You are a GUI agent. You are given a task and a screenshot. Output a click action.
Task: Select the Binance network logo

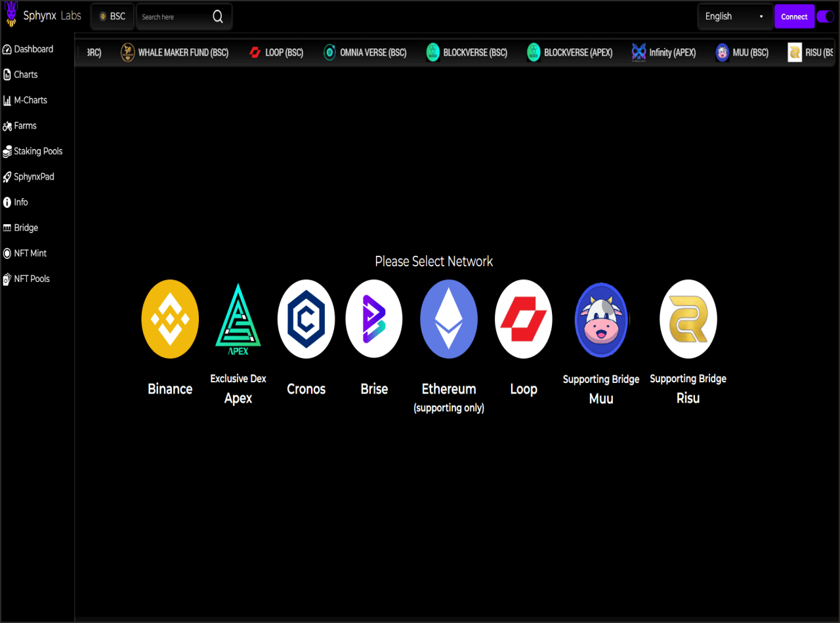[170, 319]
